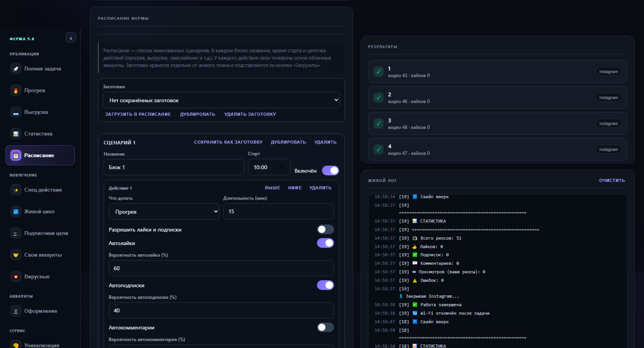Open the Что делать dropdown showing Прогрев
The image size is (644, 348).
coord(164,212)
